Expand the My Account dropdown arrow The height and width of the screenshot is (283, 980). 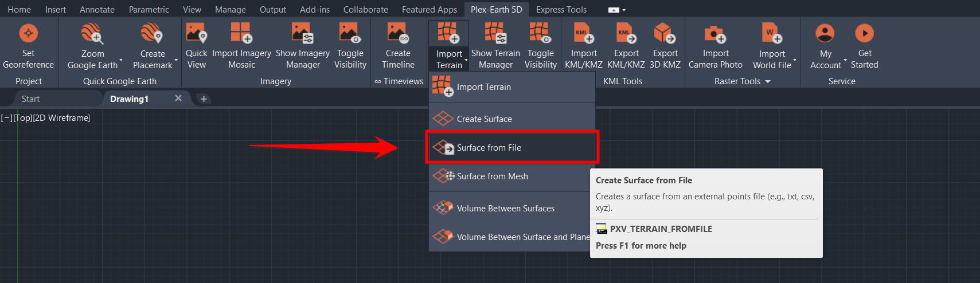tap(845, 60)
